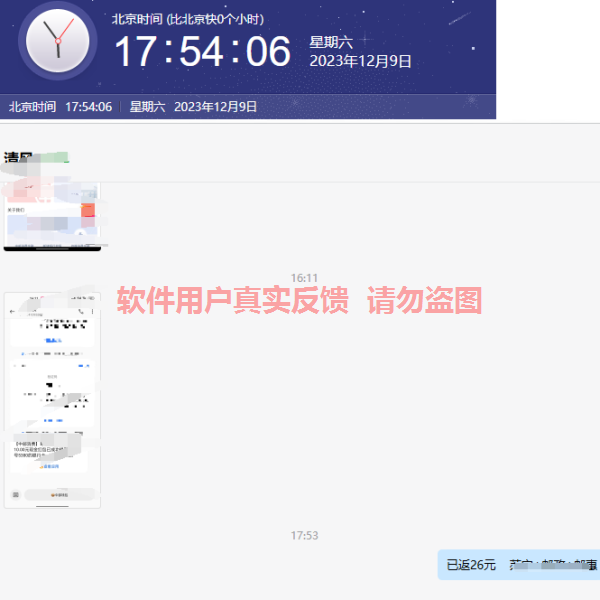Screen dimensions: 600x600
Task: Click the back arrow in phone screenshot
Action: pos(12,313)
